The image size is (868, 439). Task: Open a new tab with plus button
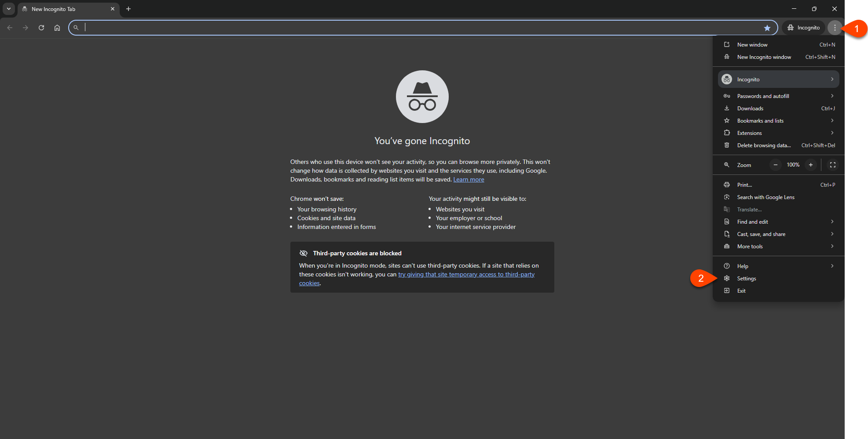(128, 9)
